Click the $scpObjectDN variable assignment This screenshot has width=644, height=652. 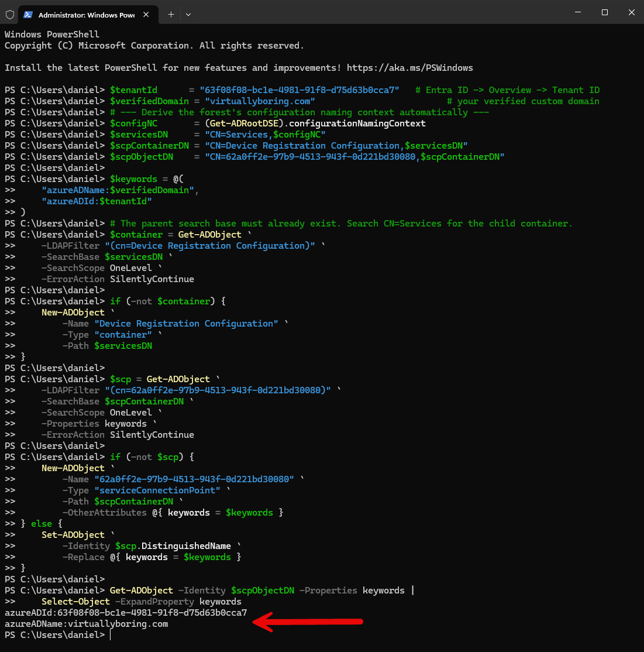click(x=307, y=157)
